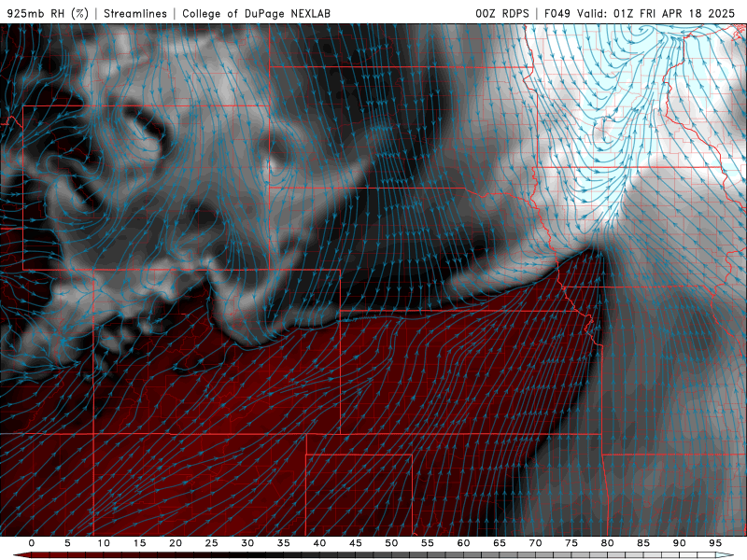Screen dimensions: 747x560
Task: Click the '00Z RDPS' model label
Action: pyautogui.click(x=502, y=13)
